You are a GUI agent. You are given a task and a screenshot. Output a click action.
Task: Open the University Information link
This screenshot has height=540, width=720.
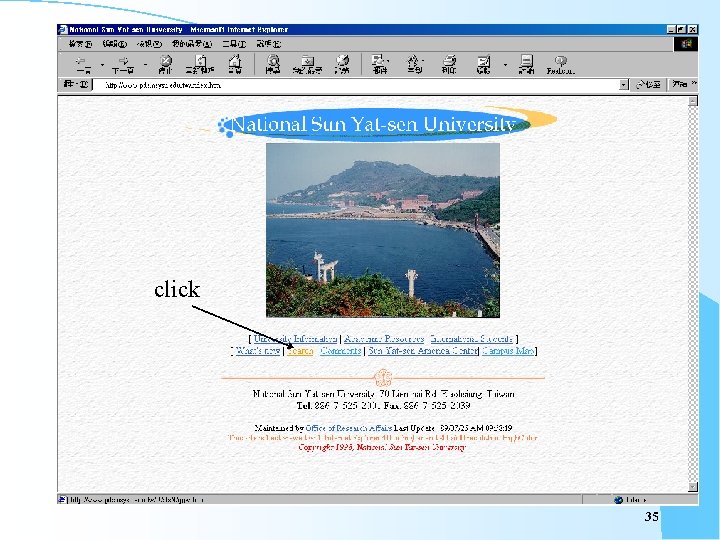pyautogui.click(x=295, y=339)
